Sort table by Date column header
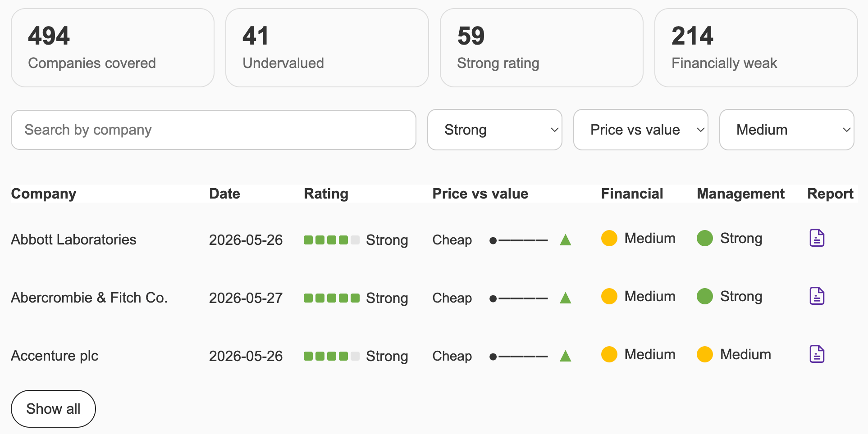The height and width of the screenshot is (434, 868). tap(224, 194)
